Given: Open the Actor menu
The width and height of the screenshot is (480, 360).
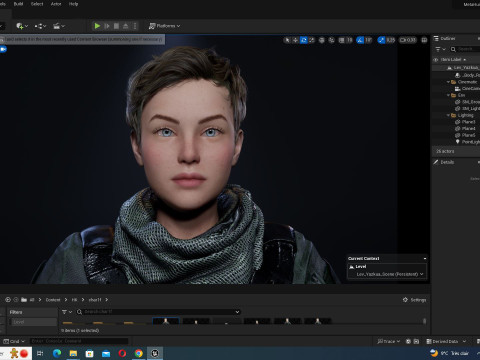Looking at the screenshot, I should [56, 4].
